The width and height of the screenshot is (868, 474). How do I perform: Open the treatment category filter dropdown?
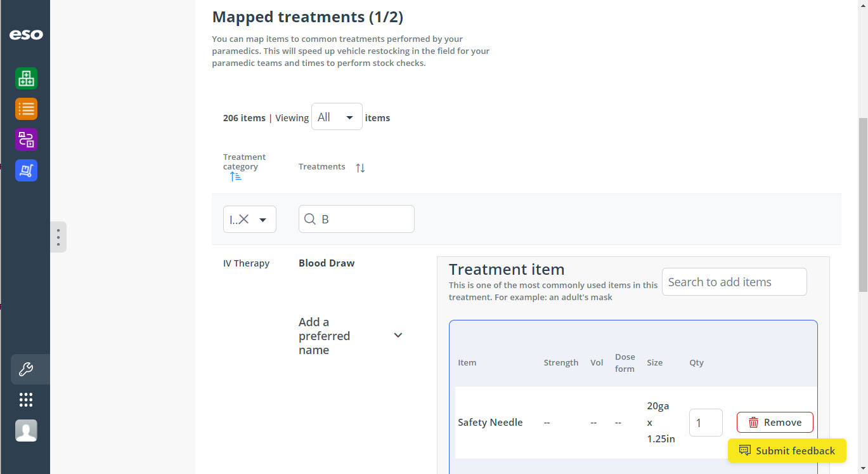tap(263, 220)
